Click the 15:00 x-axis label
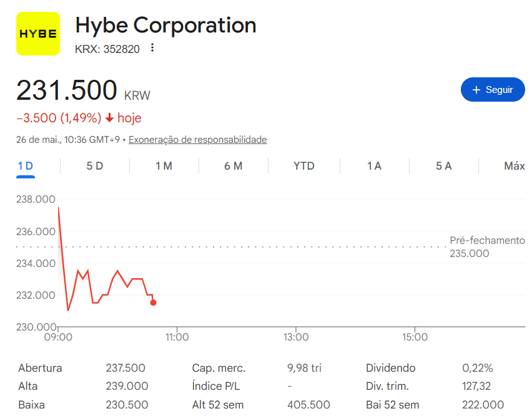This screenshot has width=532, height=416. [x=415, y=337]
